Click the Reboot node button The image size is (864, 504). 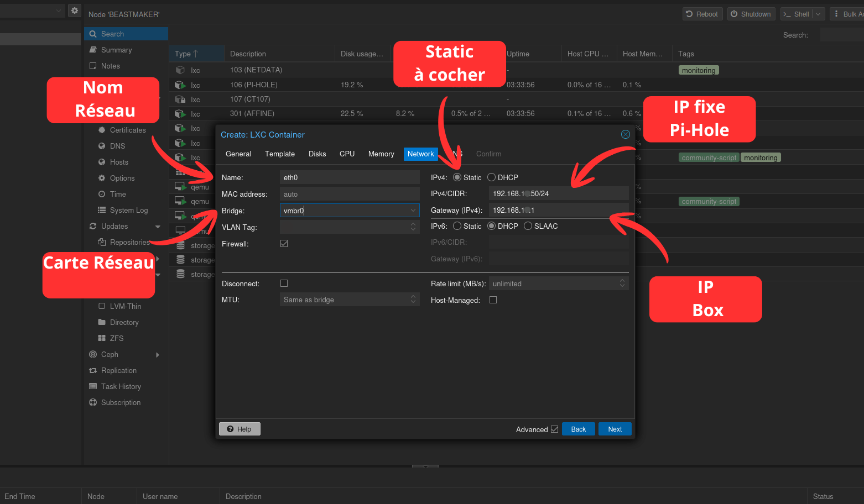[x=702, y=14]
